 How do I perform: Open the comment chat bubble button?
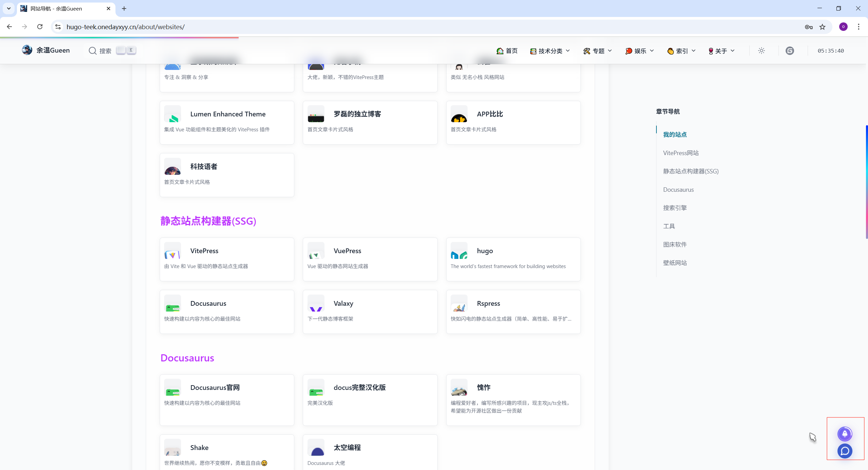tap(845, 451)
